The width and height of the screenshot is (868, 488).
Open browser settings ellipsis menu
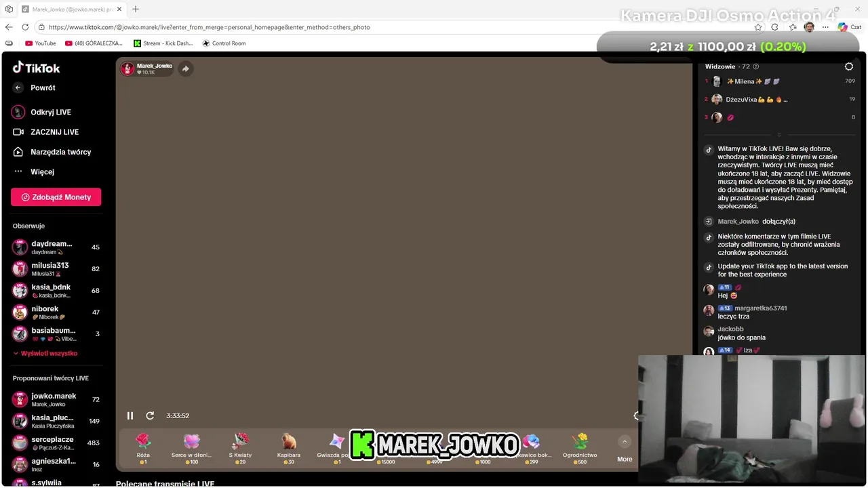click(x=825, y=27)
